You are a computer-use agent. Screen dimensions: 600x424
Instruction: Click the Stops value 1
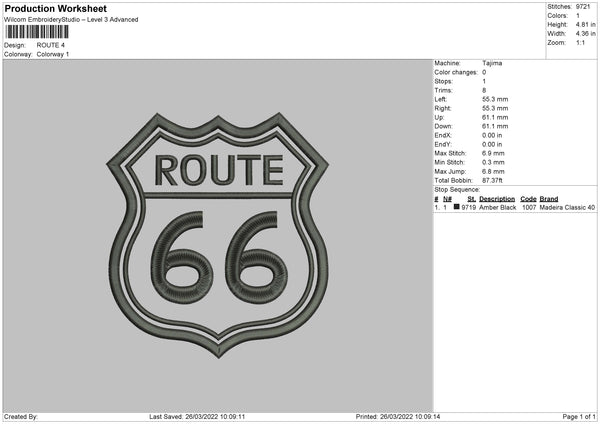(484, 82)
